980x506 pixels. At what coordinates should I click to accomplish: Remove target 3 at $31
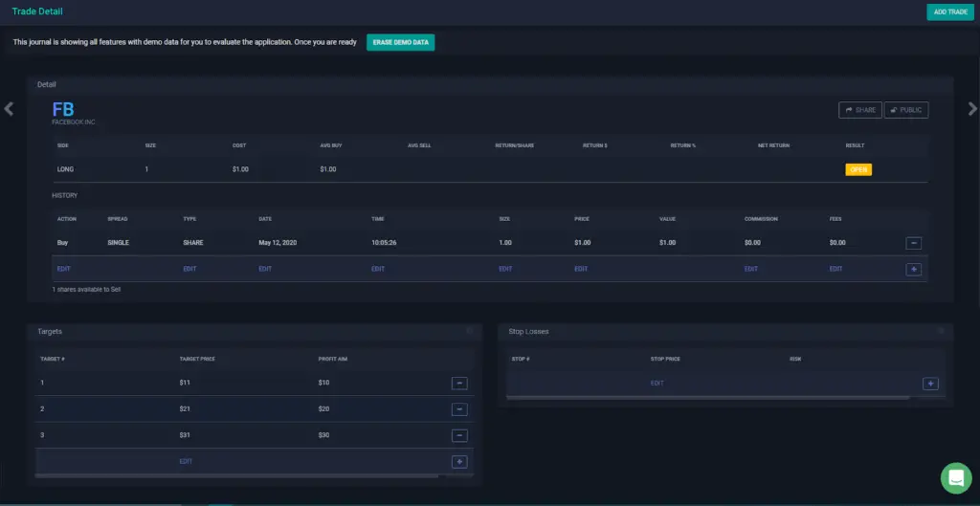pos(459,435)
